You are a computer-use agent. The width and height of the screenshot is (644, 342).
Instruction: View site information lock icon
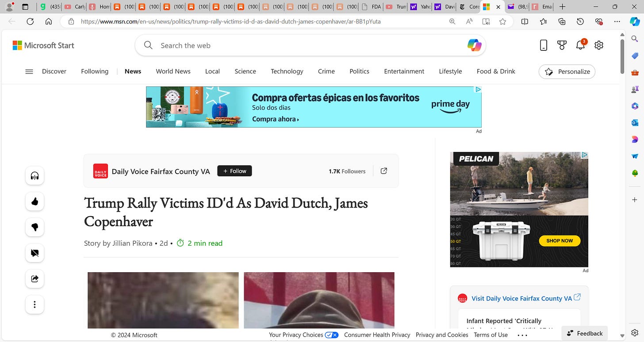pos(71,21)
